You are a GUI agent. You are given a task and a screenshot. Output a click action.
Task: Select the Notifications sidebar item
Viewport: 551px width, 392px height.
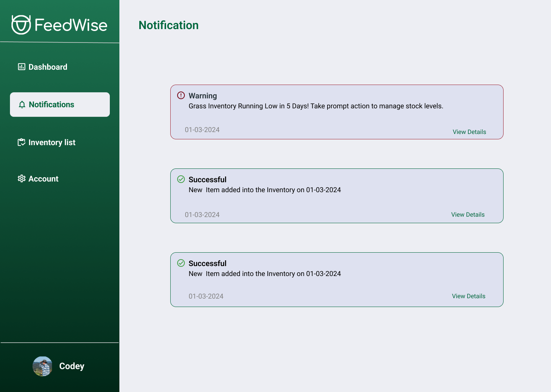point(60,105)
